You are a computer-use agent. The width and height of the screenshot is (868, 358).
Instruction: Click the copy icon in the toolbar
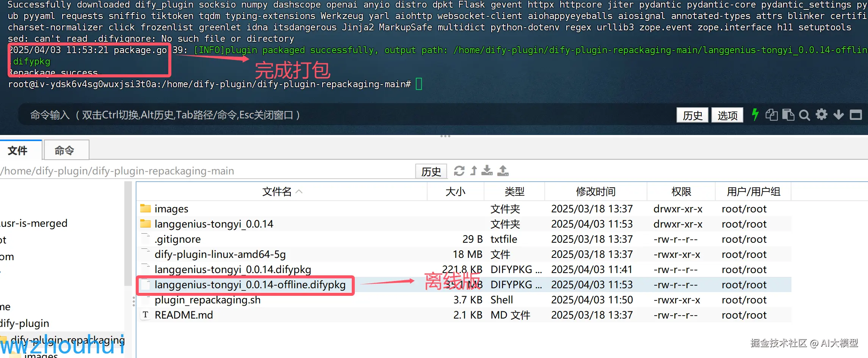tap(771, 115)
